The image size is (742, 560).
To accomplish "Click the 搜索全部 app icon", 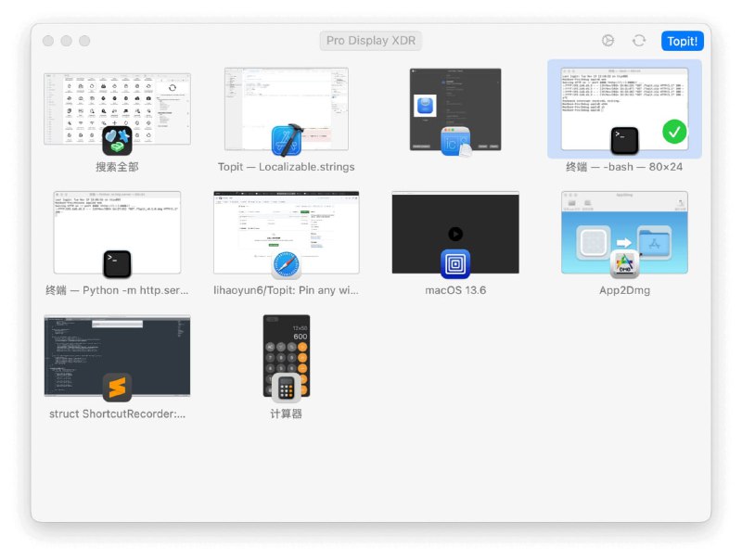I will tap(118, 139).
